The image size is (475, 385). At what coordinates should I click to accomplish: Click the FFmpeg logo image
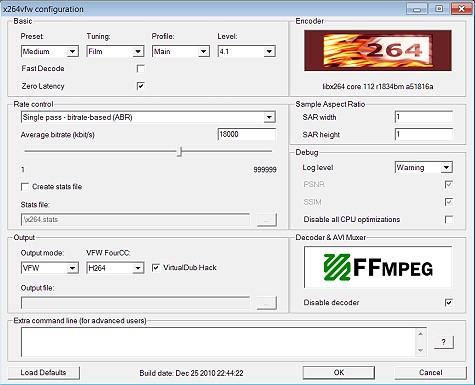378,267
